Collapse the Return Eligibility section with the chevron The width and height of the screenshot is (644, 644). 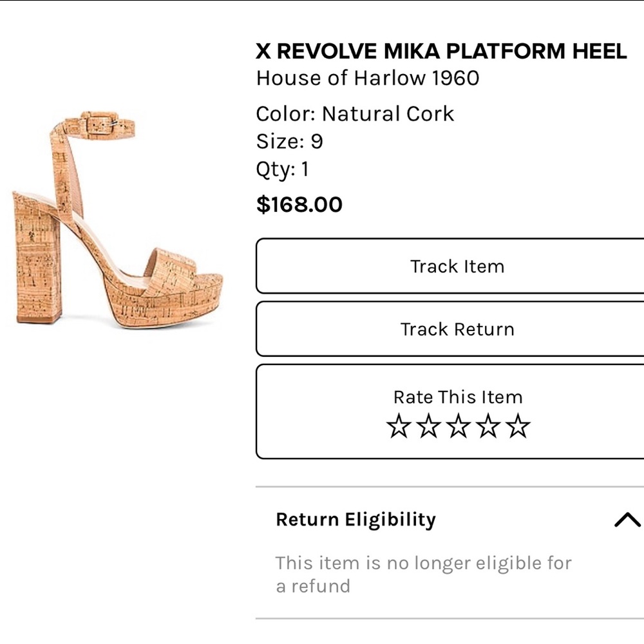click(624, 517)
